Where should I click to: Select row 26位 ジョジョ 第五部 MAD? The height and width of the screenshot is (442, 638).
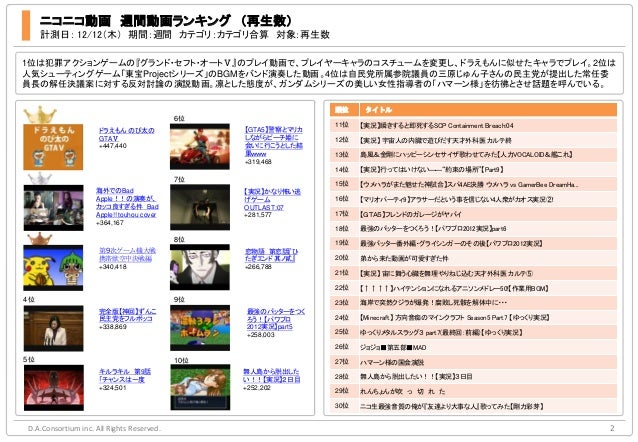click(473, 347)
